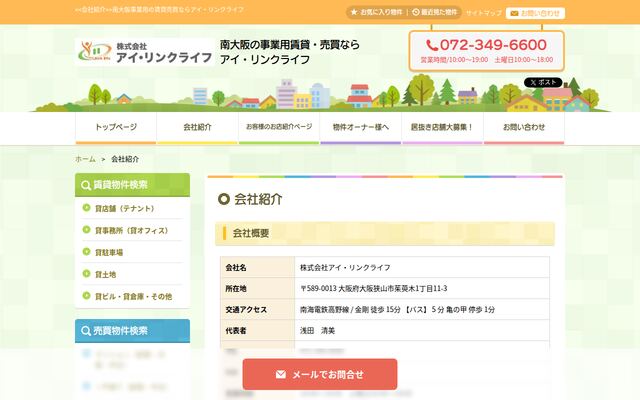The width and height of the screenshot is (640, 400).
Task: Open the 貸土地 search link
Action: [105, 274]
